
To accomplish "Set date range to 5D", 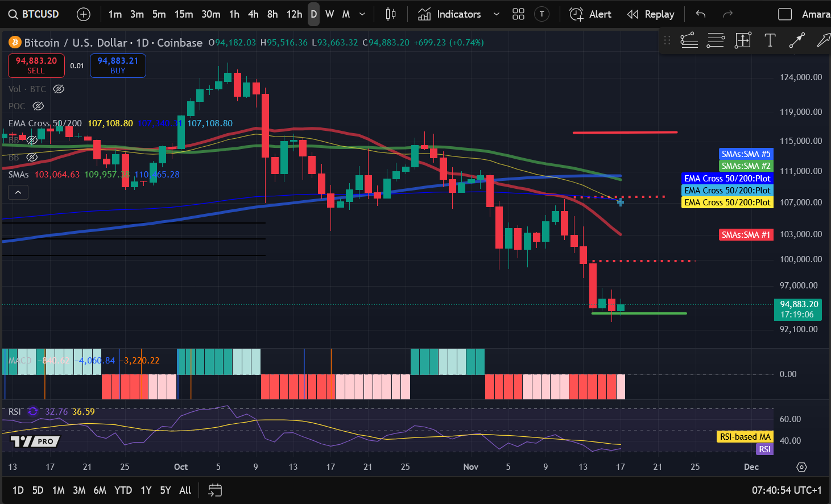I will [38, 490].
